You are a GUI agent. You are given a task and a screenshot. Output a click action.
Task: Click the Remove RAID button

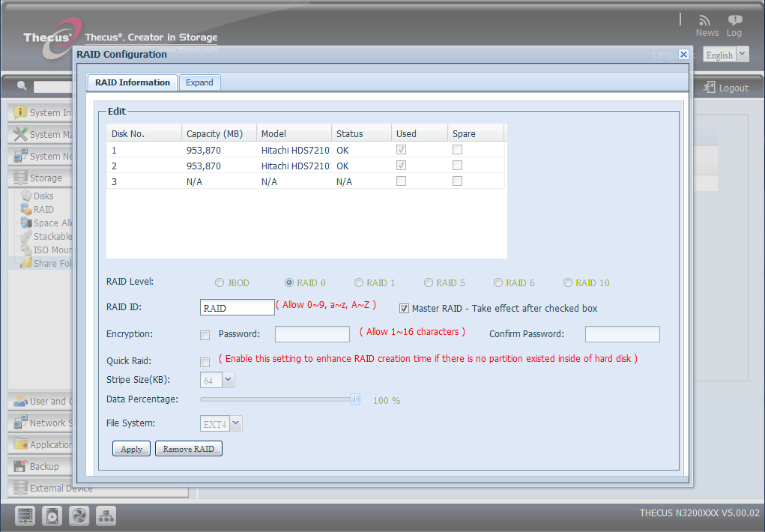point(189,449)
